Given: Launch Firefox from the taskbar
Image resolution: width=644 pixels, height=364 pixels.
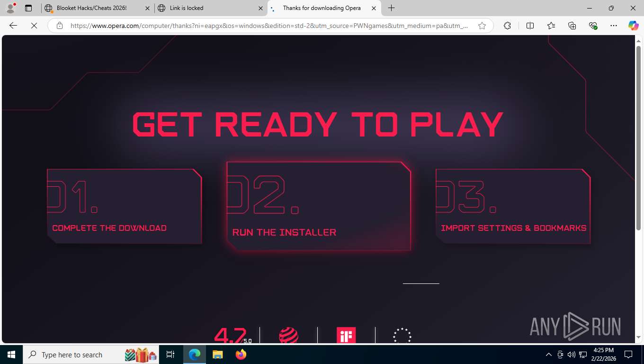Looking at the screenshot, I should coord(241,355).
